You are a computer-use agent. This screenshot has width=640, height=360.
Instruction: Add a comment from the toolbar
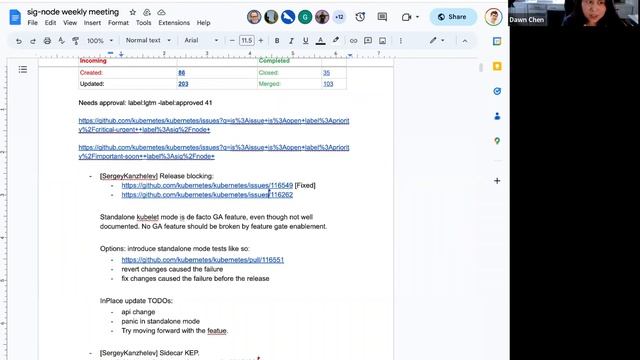coord(368,41)
